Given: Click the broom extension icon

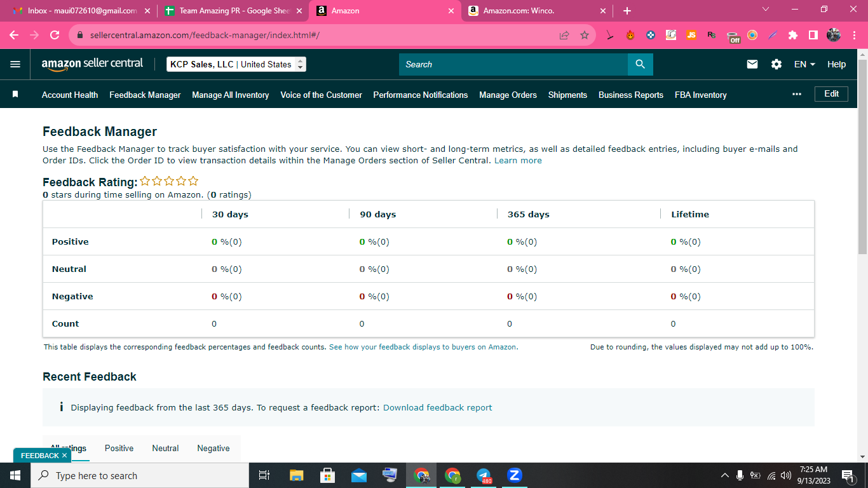Looking at the screenshot, I should (x=610, y=36).
